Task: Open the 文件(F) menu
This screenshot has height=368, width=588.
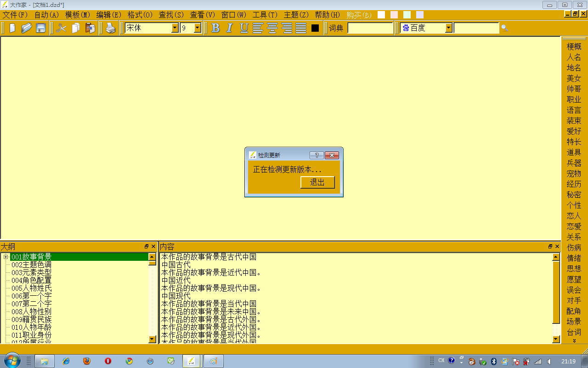Action: coord(15,15)
